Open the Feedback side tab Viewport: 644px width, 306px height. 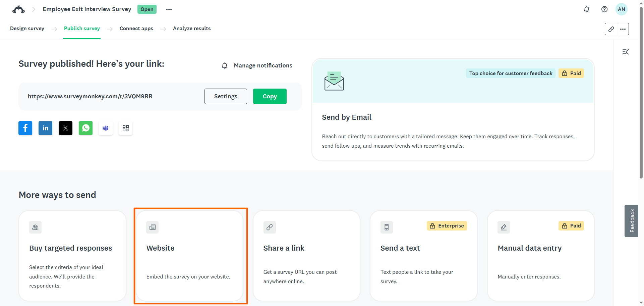tap(632, 221)
